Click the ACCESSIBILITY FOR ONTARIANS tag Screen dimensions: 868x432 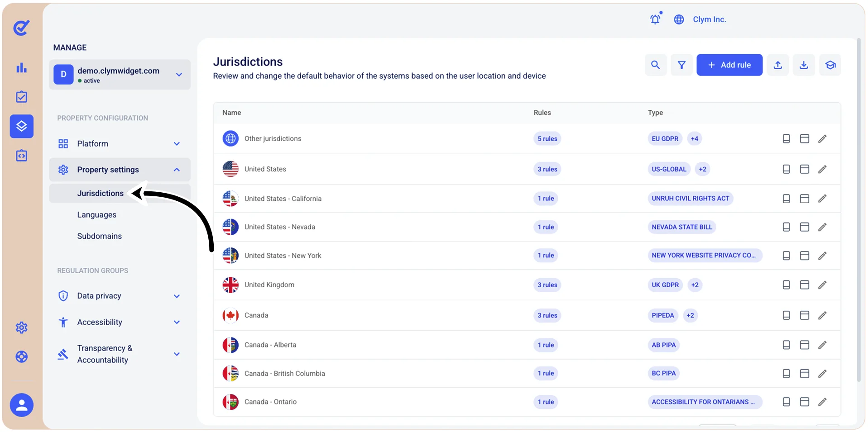coord(705,402)
